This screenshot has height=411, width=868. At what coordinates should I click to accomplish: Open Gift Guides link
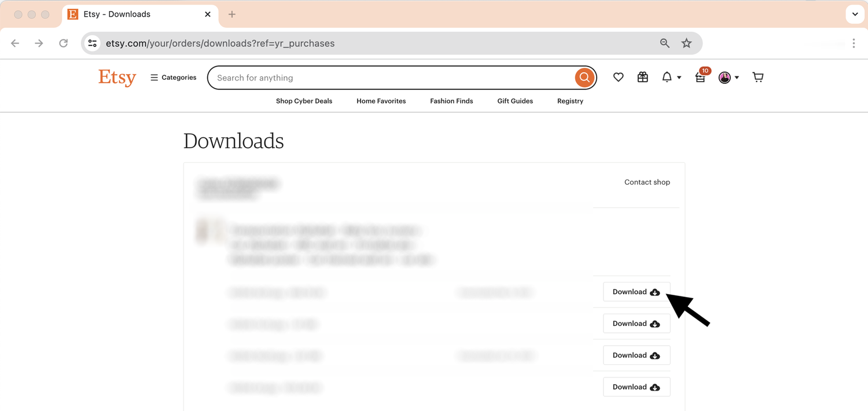[515, 101]
